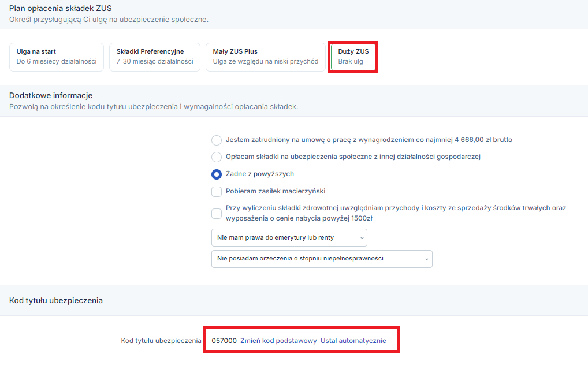The height and width of the screenshot is (365, 588).
Task: Expand the niepełnosprawności certificate dropdown
Action: click(x=322, y=259)
